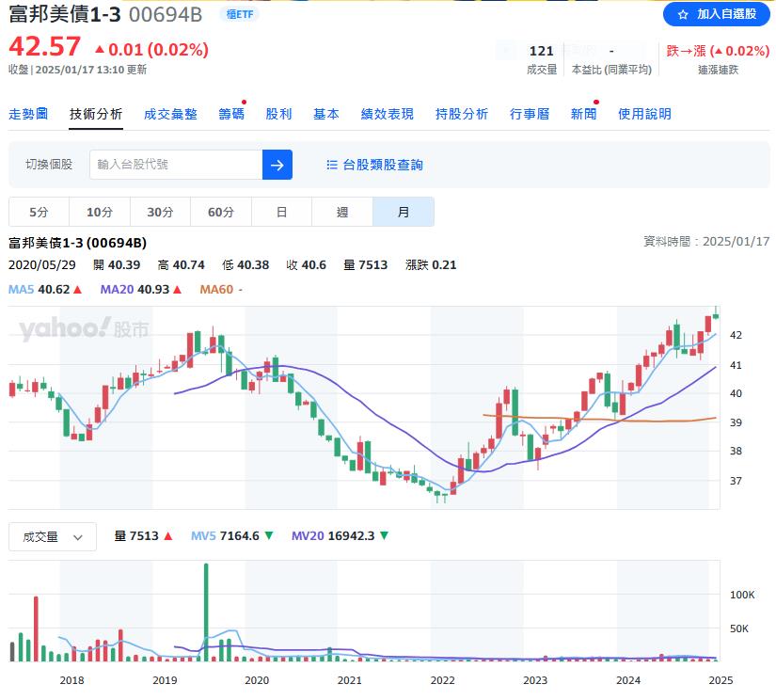776x700 pixels.
Task: Click the MA20 legend label
Action: [117, 289]
